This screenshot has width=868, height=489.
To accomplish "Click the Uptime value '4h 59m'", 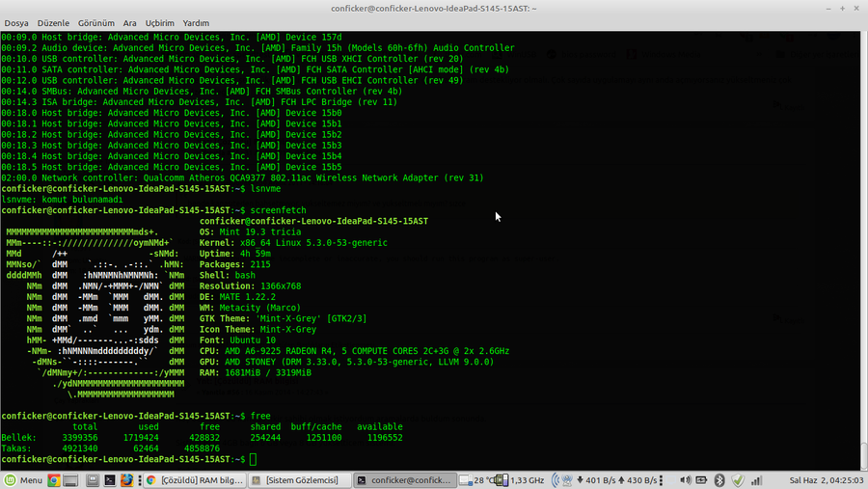I will (x=256, y=254).
